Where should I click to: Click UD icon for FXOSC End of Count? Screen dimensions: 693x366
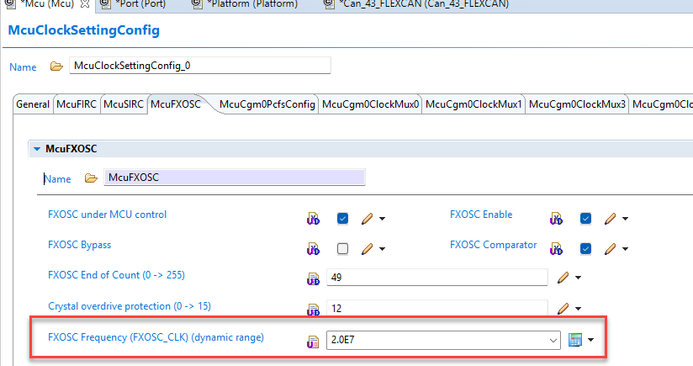click(x=313, y=279)
